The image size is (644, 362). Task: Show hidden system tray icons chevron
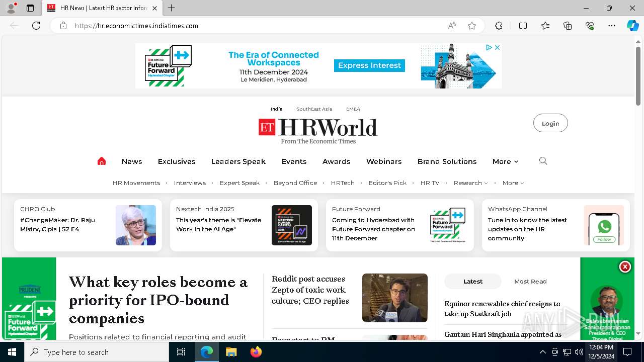[x=542, y=352]
